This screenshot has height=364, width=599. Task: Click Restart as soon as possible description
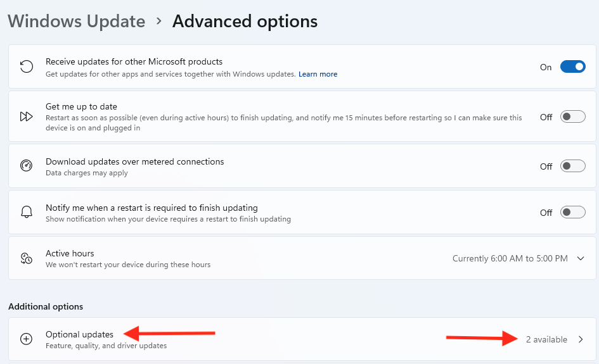tap(283, 123)
